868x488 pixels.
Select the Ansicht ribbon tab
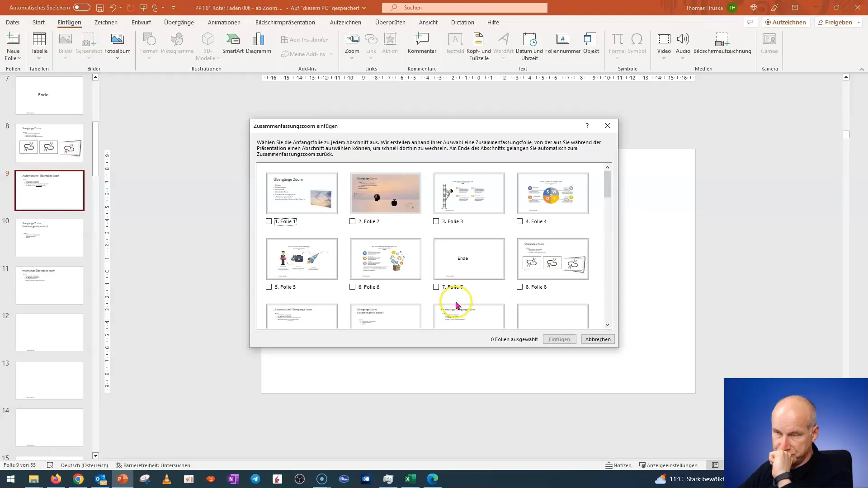428,22
